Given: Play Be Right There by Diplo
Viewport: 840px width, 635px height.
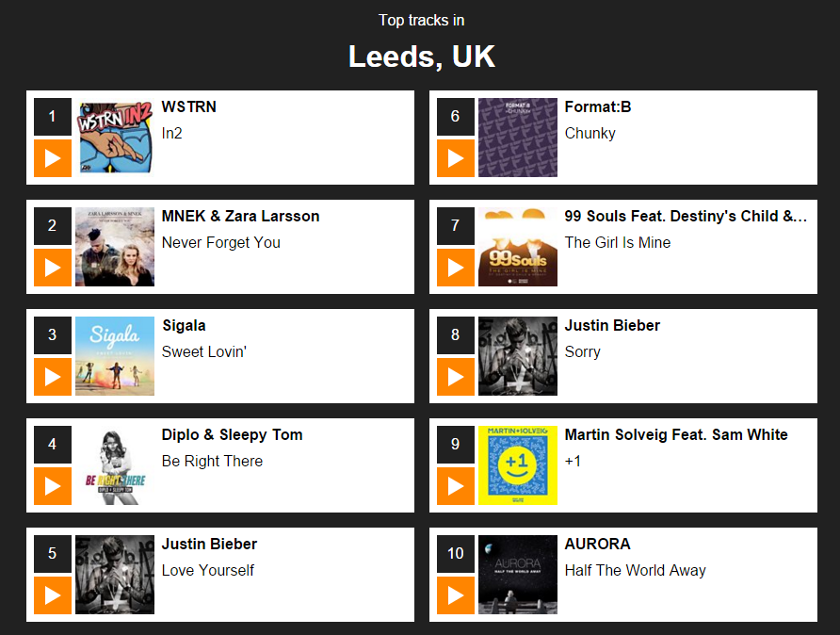Looking at the screenshot, I should pyautogui.click(x=53, y=486).
